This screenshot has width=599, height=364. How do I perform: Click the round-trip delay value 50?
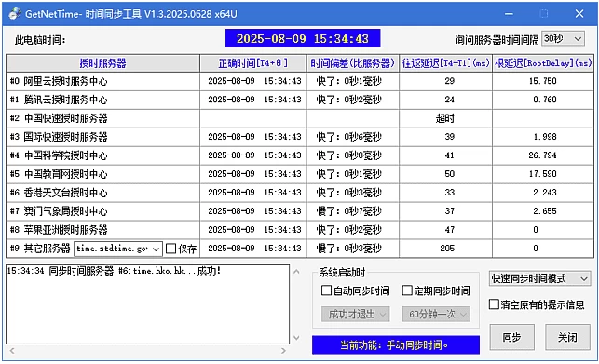[x=450, y=174]
